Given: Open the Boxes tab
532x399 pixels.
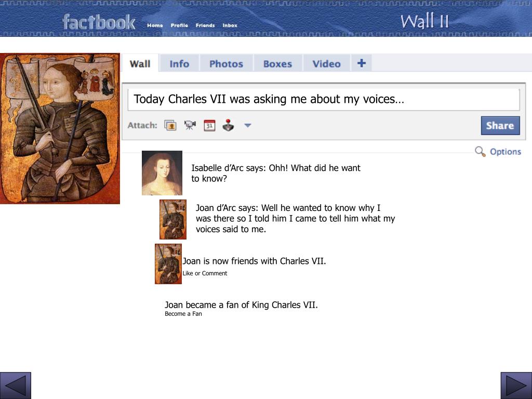Looking at the screenshot, I should [277, 64].
